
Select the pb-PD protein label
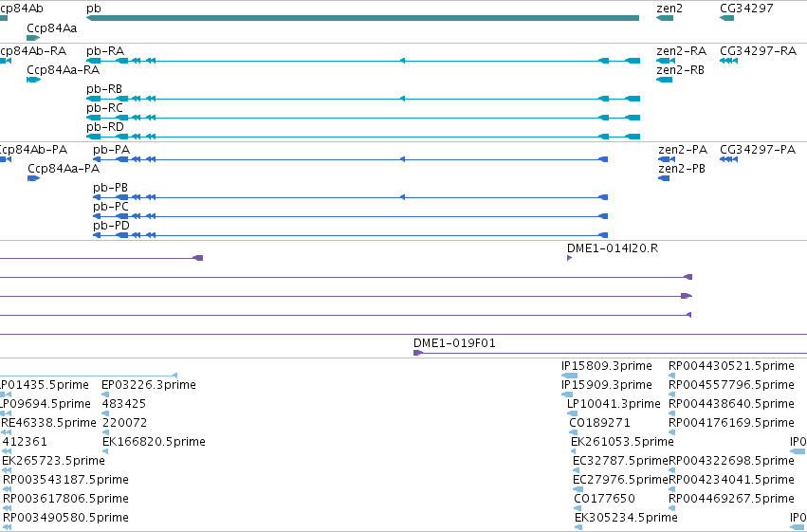[111, 226]
